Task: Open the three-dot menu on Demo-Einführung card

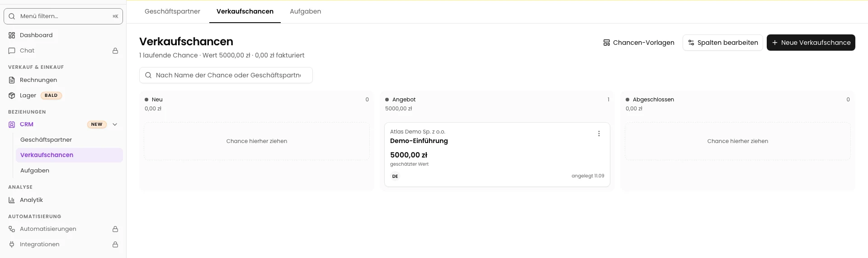Action: click(x=599, y=134)
